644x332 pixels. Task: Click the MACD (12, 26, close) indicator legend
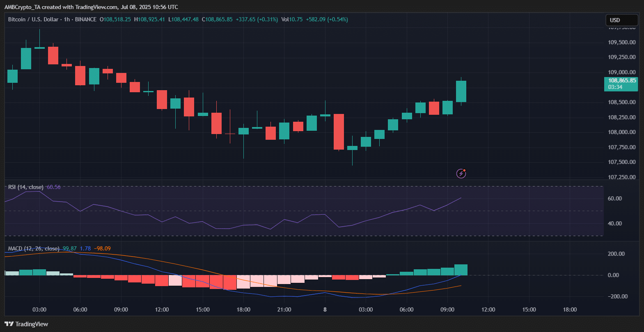(x=34, y=249)
